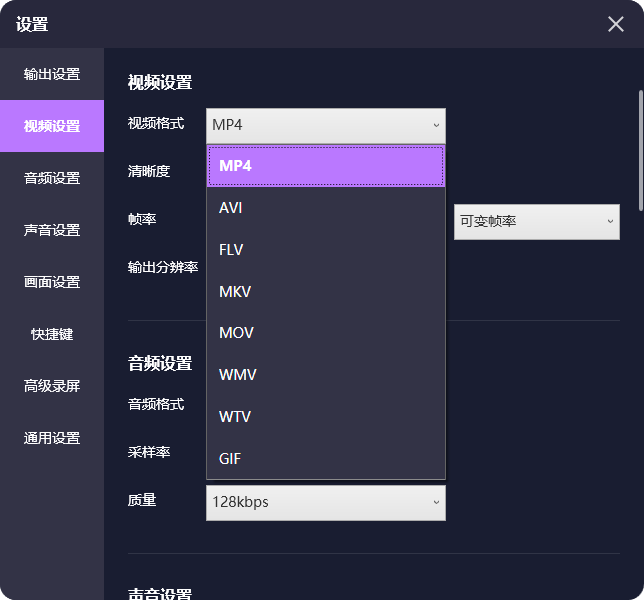
Task: Pick MKV in the format dropdown
Action: click(326, 292)
